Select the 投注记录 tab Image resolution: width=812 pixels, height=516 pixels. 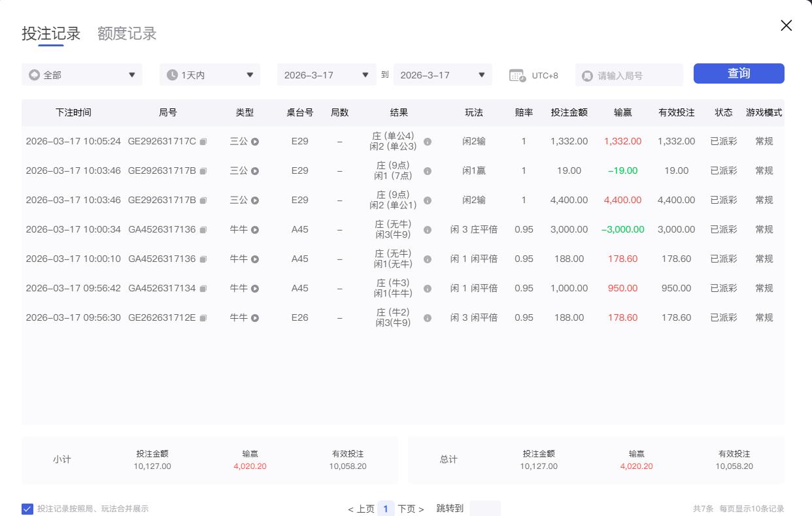51,34
